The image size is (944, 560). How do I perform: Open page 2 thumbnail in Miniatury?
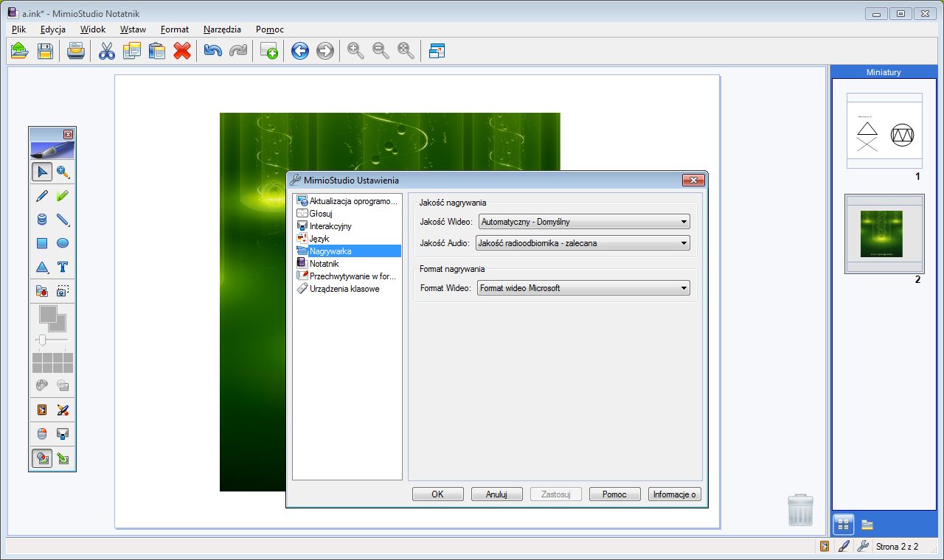tap(884, 234)
